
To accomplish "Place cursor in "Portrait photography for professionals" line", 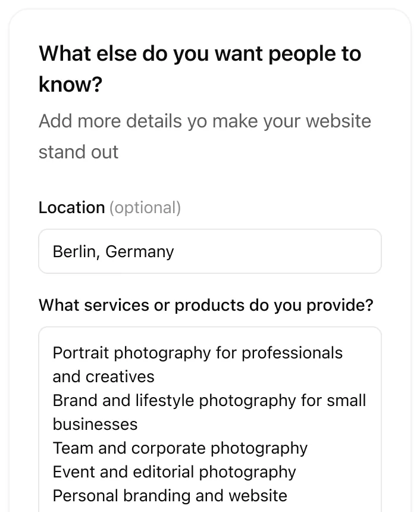I will 198,353.
